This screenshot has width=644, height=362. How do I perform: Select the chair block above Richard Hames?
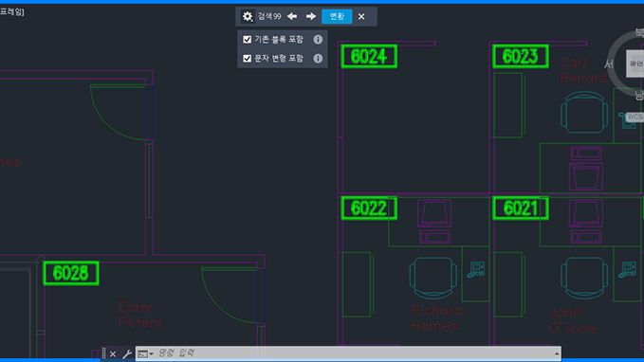[x=432, y=278]
